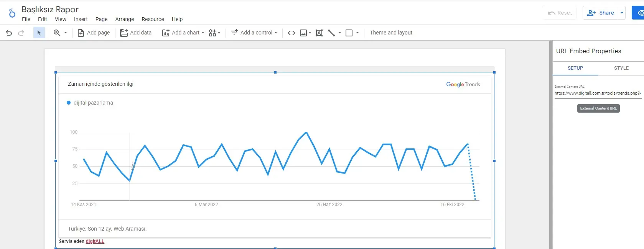Click the External Content URL input field
Image resolution: width=644 pixels, height=249 pixels.
point(598,93)
